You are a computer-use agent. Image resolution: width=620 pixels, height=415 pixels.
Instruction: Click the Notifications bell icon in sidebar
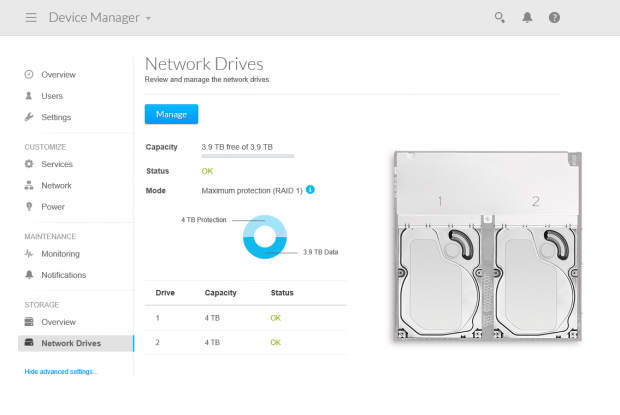coord(29,275)
